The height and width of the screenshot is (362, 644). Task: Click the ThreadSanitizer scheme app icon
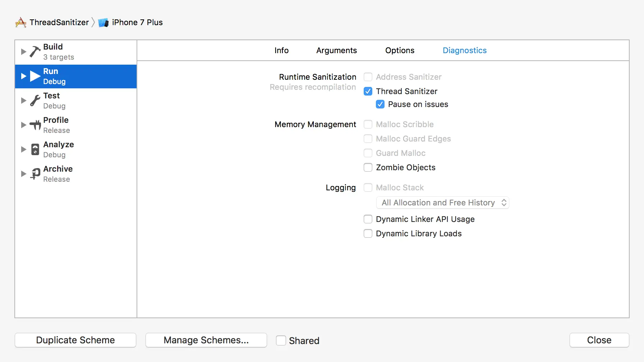[21, 23]
